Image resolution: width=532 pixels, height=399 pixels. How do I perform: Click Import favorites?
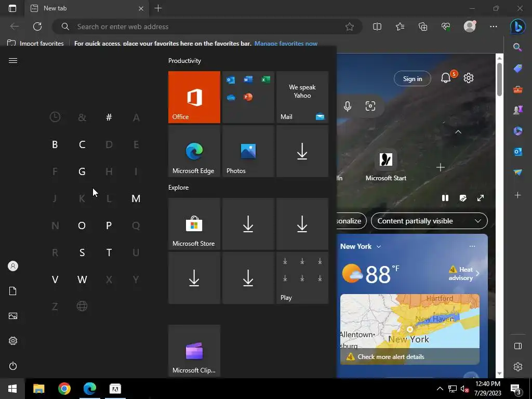click(35, 44)
